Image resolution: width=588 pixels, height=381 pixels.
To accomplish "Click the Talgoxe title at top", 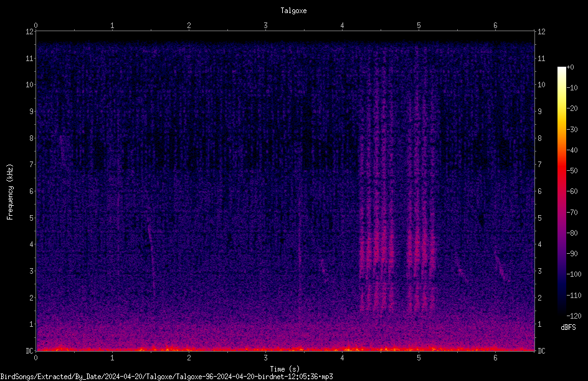I will (293, 11).
